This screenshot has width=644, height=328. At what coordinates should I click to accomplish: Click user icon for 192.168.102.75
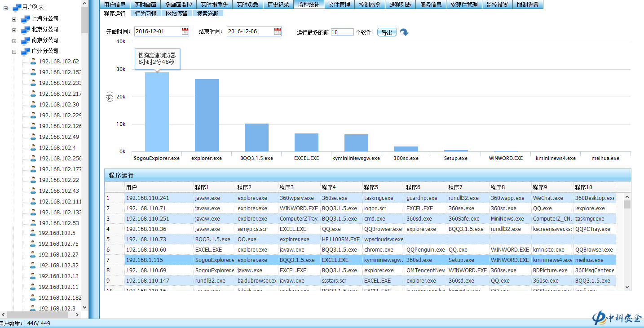point(33,244)
